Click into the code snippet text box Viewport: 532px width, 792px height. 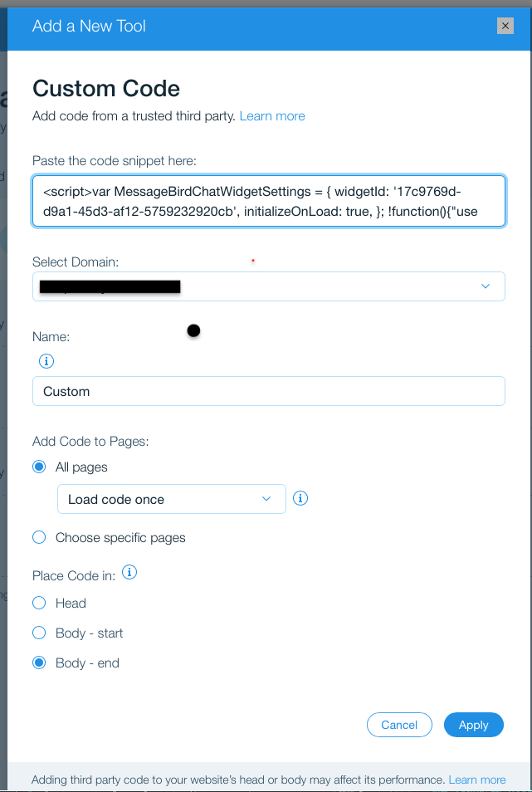(268, 202)
